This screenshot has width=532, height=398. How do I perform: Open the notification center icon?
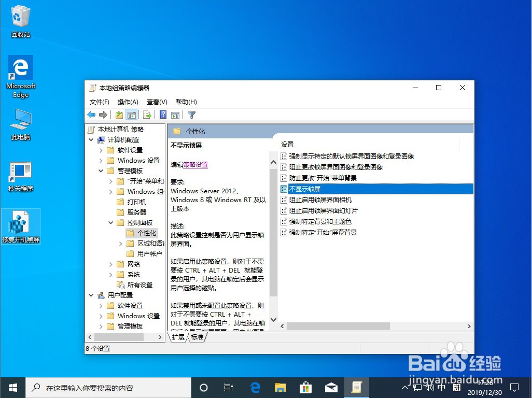point(515,388)
